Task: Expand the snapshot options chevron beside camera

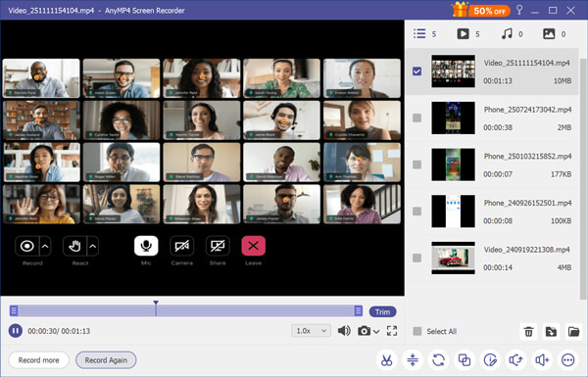Action: pos(376,332)
